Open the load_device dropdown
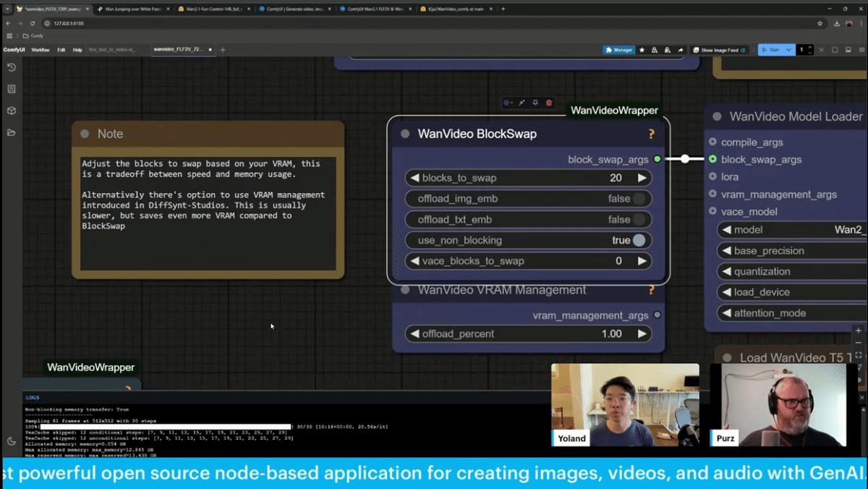The width and height of the screenshot is (868, 489). tap(792, 292)
